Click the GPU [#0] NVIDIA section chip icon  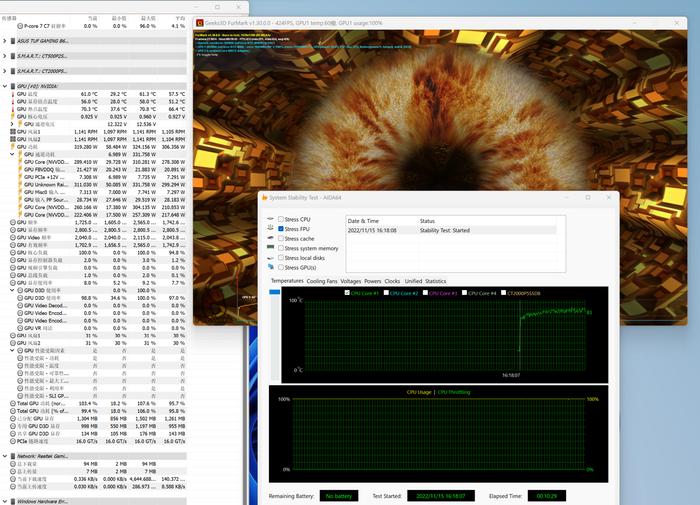click(12, 86)
